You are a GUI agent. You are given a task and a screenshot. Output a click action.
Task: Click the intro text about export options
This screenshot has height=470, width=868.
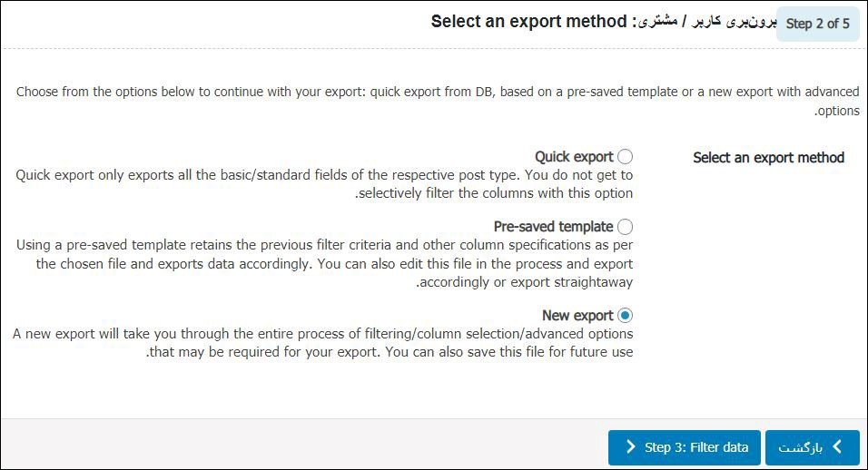(x=438, y=101)
